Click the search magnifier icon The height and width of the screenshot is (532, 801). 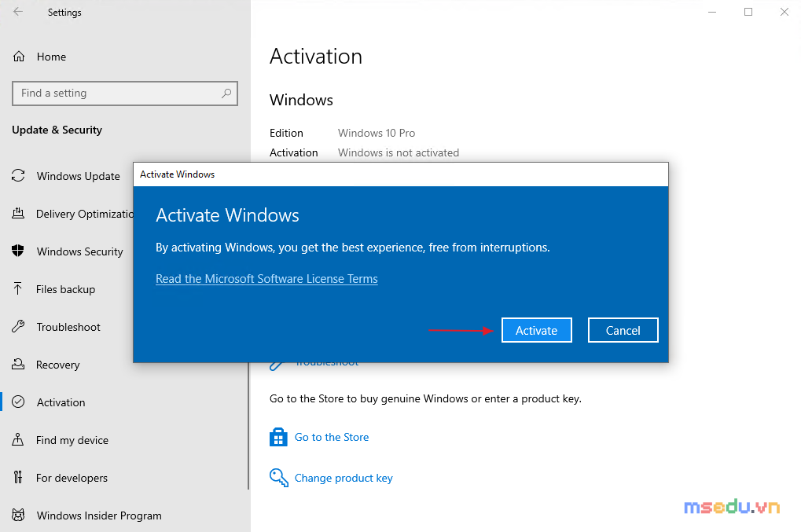226,94
